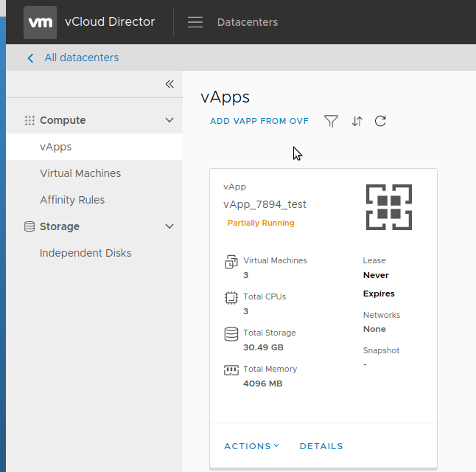The width and height of the screenshot is (476, 472).
Task: Click the Storage disk icon in sidebar
Action: [x=29, y=226]
